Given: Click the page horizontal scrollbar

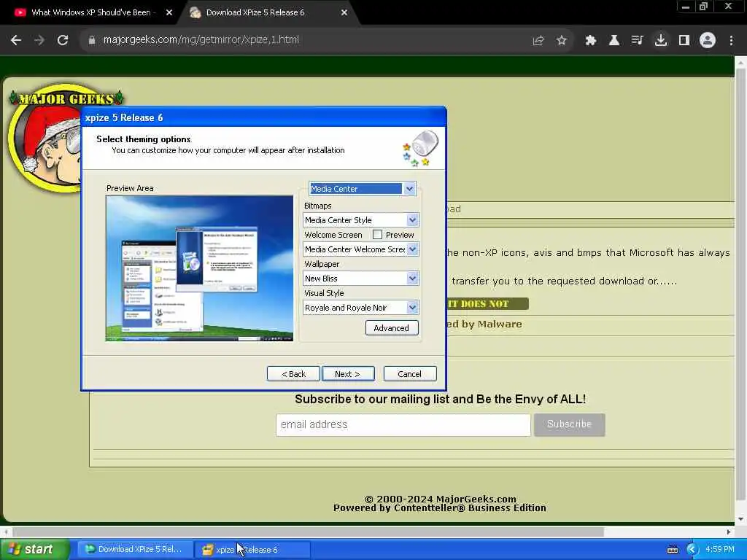Looking at the screenshot, I should (309, 532).
